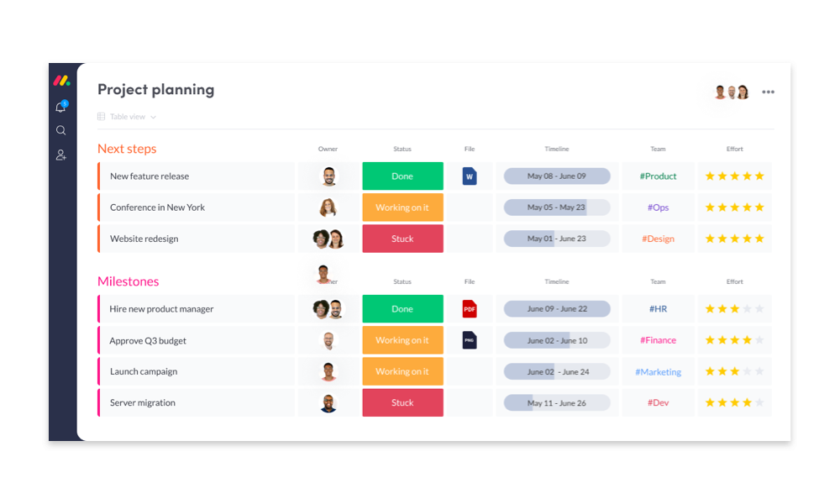
Task: Click owner avatar for Server migration
Action: (x=328, y=402)
